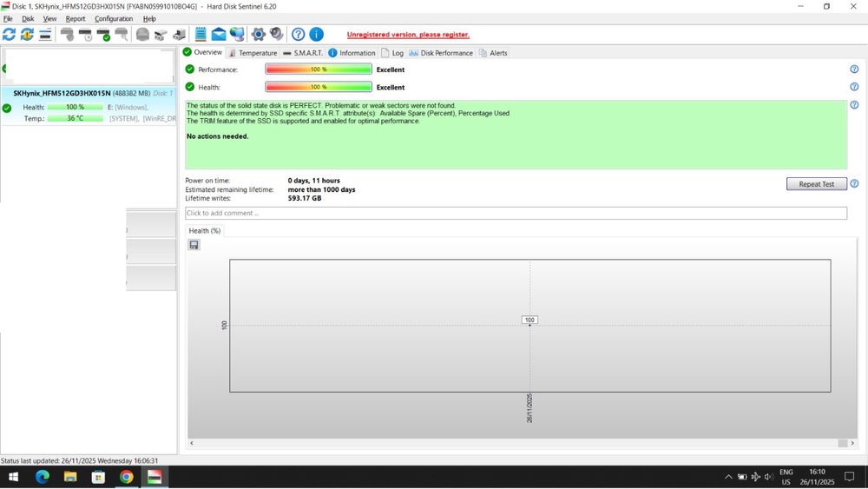
Task: Open the Disk menu
Action: click(x=28, y=18)
